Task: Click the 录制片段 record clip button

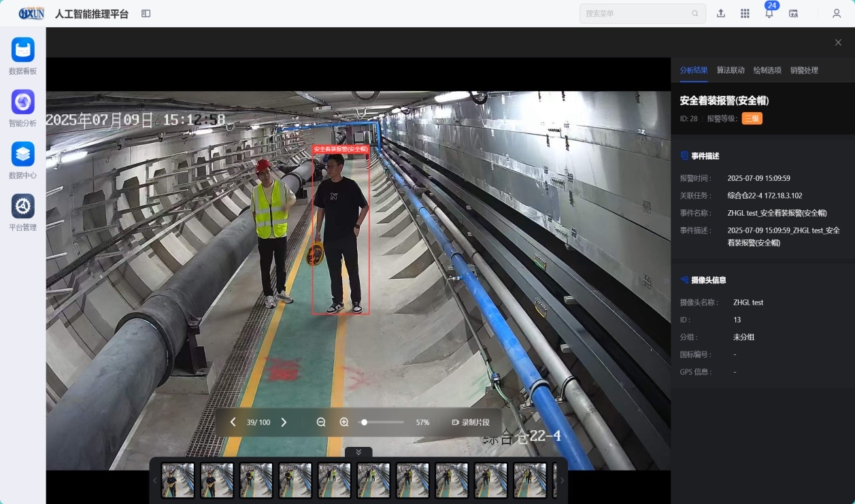Action: [x=471, y=422]
